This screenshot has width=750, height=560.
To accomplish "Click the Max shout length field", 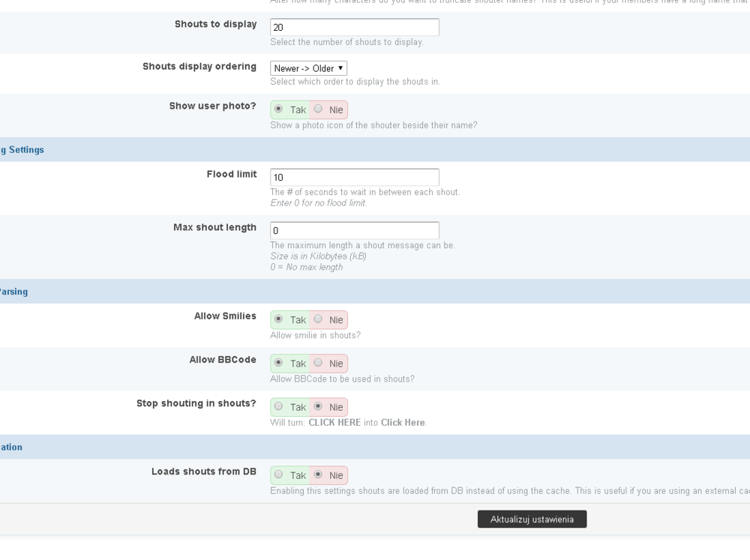I will coord(354,230).
